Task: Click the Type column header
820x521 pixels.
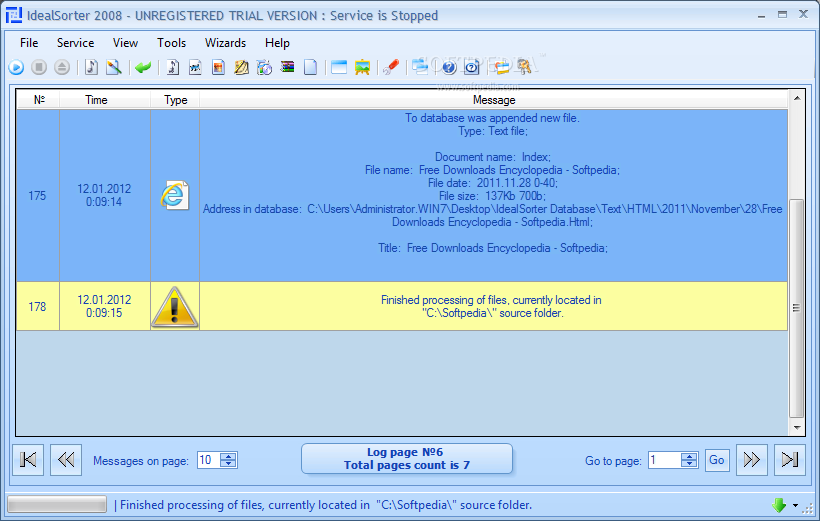Action: click(175, 99)
